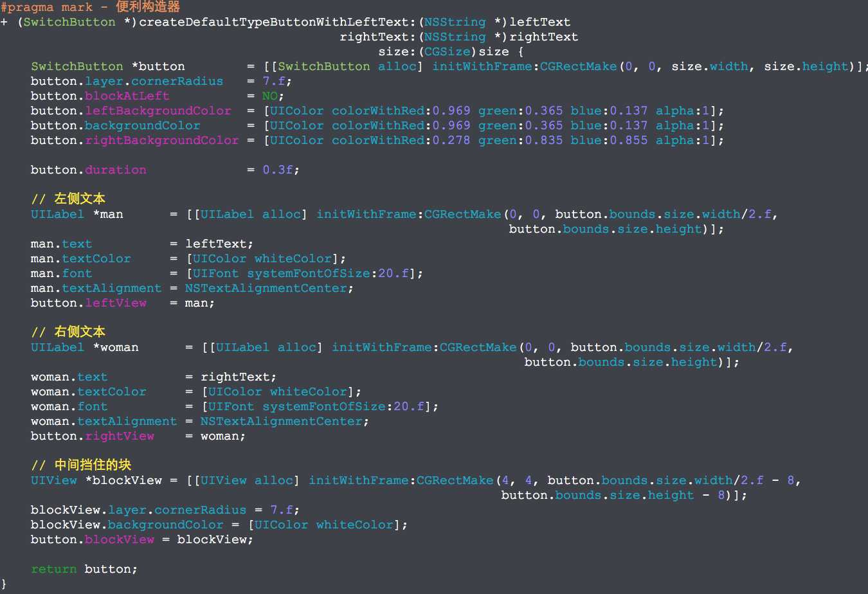Click the button.duration property
868x594 pixels.
89,170
